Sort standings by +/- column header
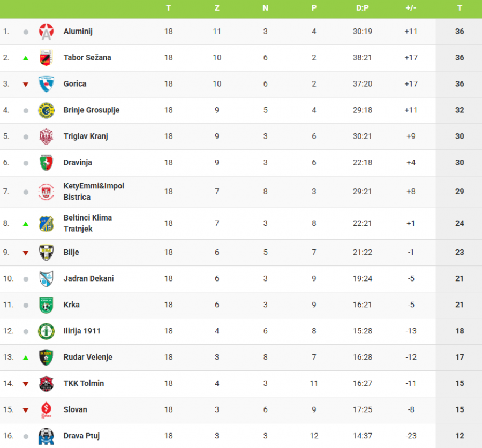Image resolution: width=482 pixels, height=448 pixels. (411, 8)
